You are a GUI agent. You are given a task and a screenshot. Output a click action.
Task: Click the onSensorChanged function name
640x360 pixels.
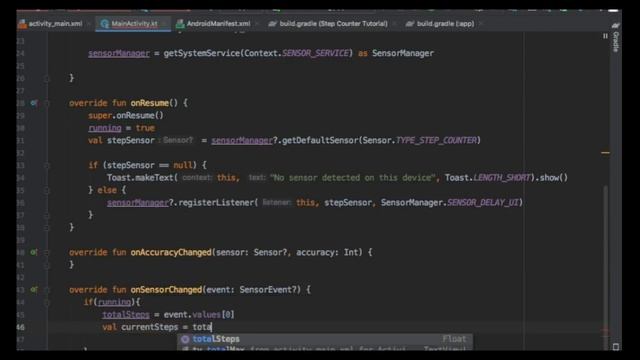[166, 290]
